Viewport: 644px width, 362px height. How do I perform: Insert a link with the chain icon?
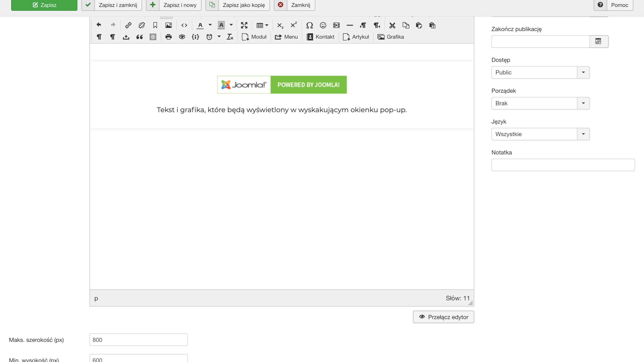click(128, 25)
